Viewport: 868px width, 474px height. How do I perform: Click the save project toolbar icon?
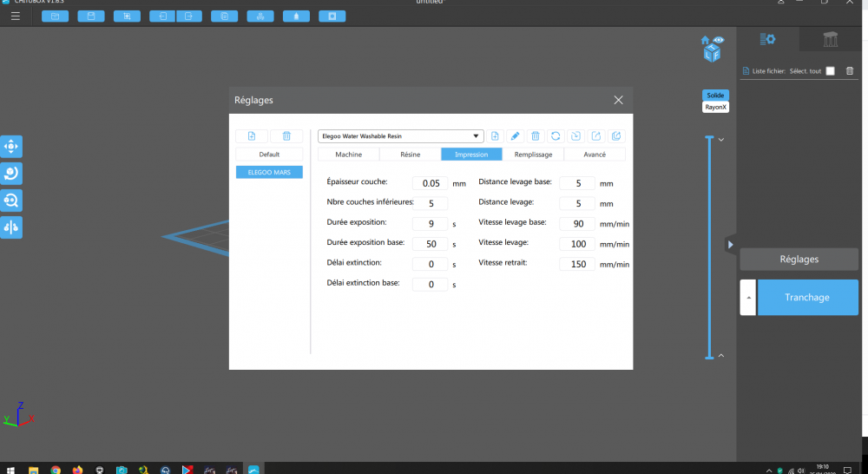[91, 16]
